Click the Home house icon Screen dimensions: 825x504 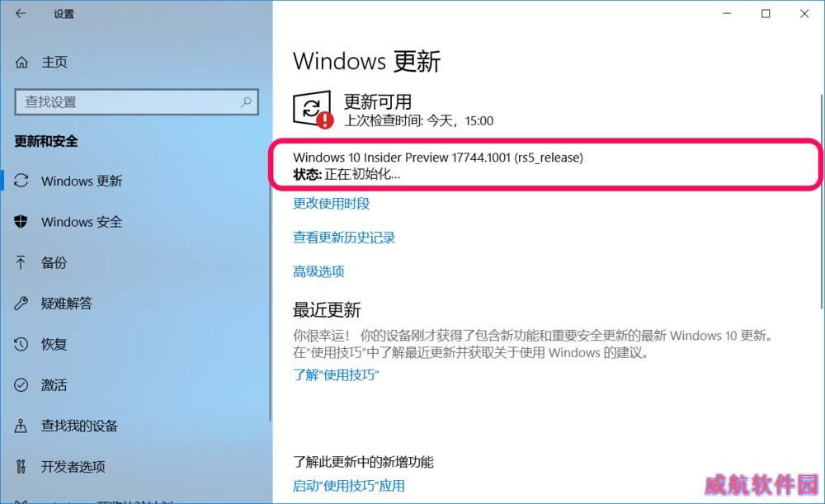pos(21,62)
